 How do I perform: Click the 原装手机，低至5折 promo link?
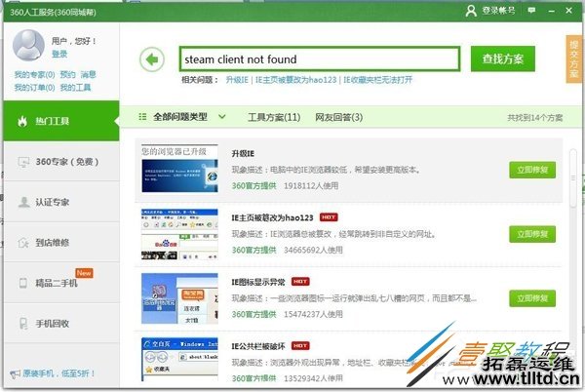pos(58,373)
